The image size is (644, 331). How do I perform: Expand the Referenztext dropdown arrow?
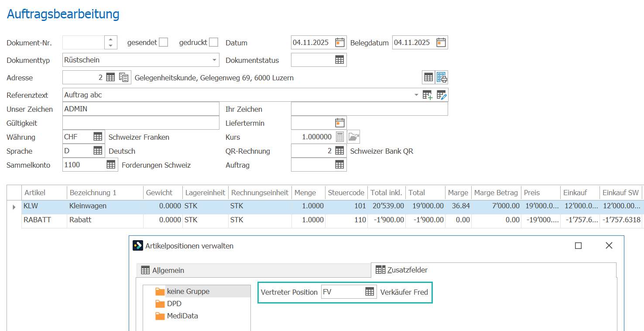pyautogui.click(x=416, y=95)
